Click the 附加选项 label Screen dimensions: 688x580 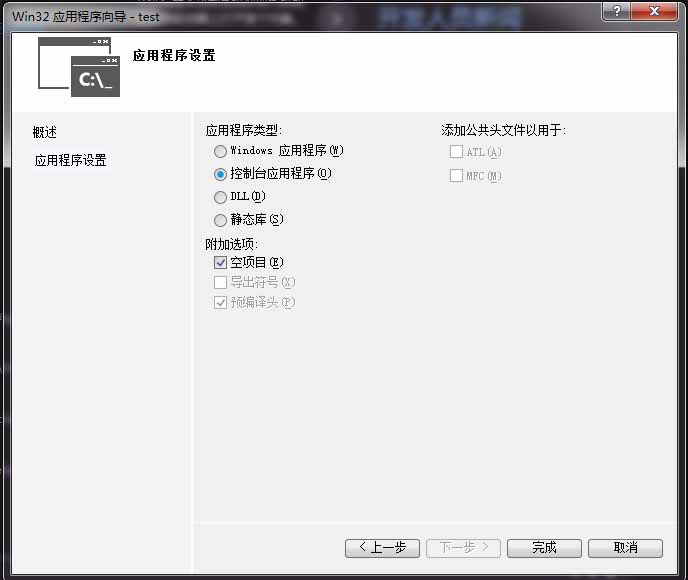tap(231, 244)
